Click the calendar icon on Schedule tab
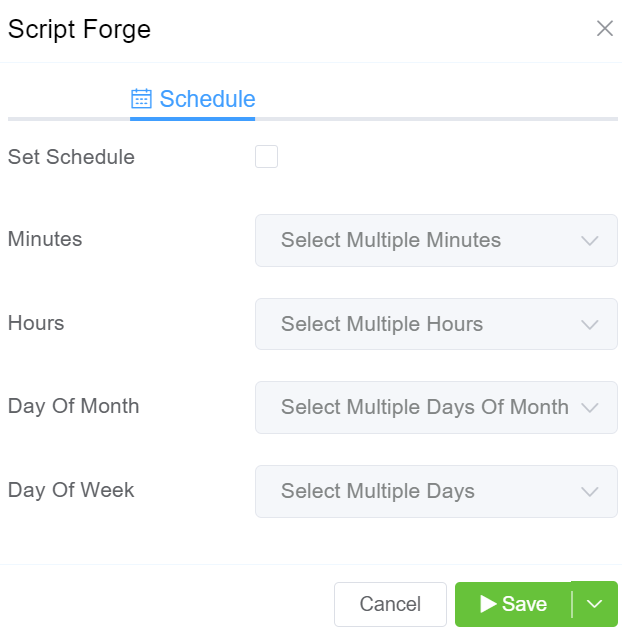 tap(142, 99)
